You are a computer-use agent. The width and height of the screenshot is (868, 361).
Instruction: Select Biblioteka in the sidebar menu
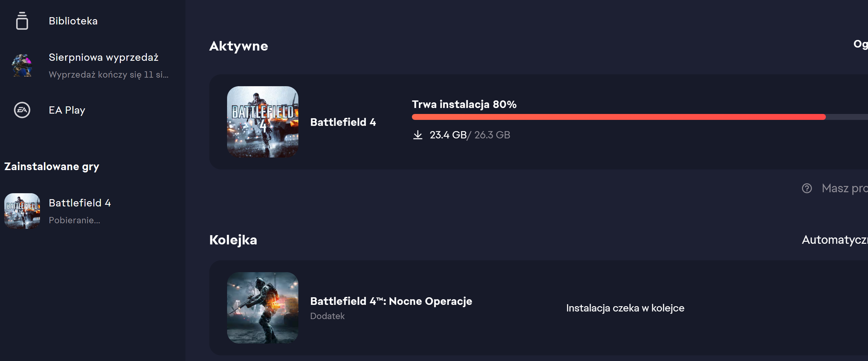[73, 21]
